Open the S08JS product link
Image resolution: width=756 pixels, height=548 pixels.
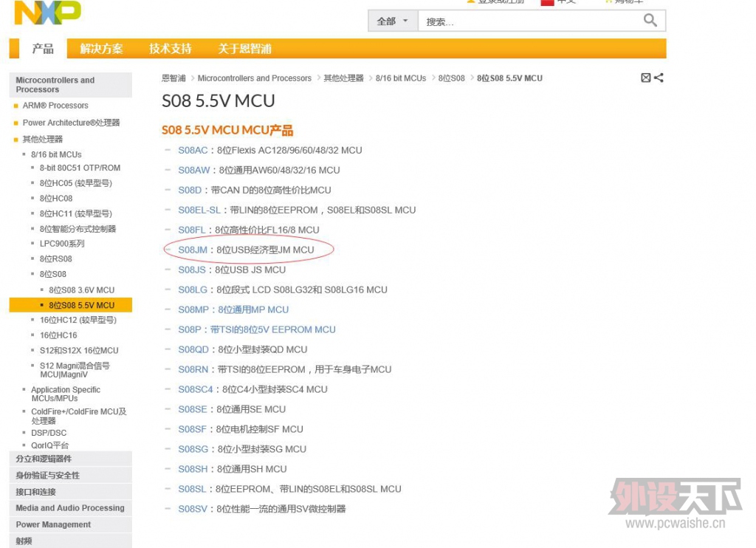pos(192,270)
